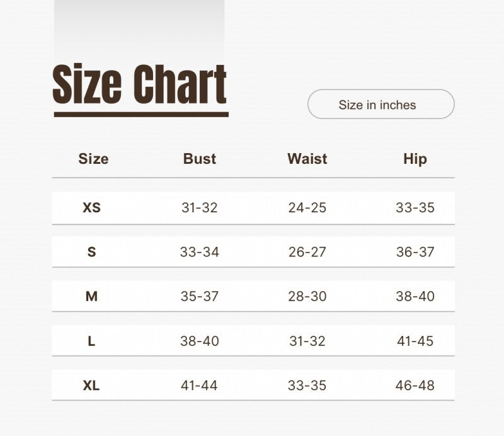The image size is (504, 436).
Task: Click the Size in inches pill button
Action: point(381,104)
